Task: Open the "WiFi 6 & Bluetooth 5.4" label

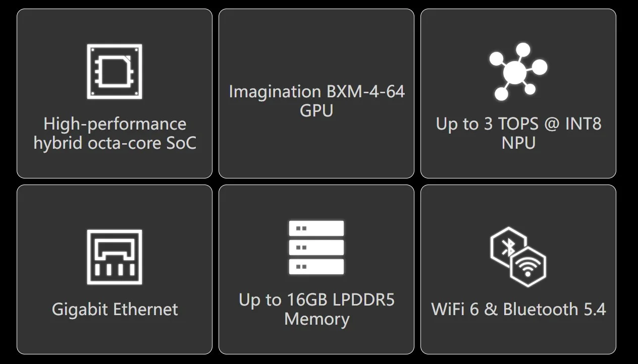Action: tap(518, 309)
